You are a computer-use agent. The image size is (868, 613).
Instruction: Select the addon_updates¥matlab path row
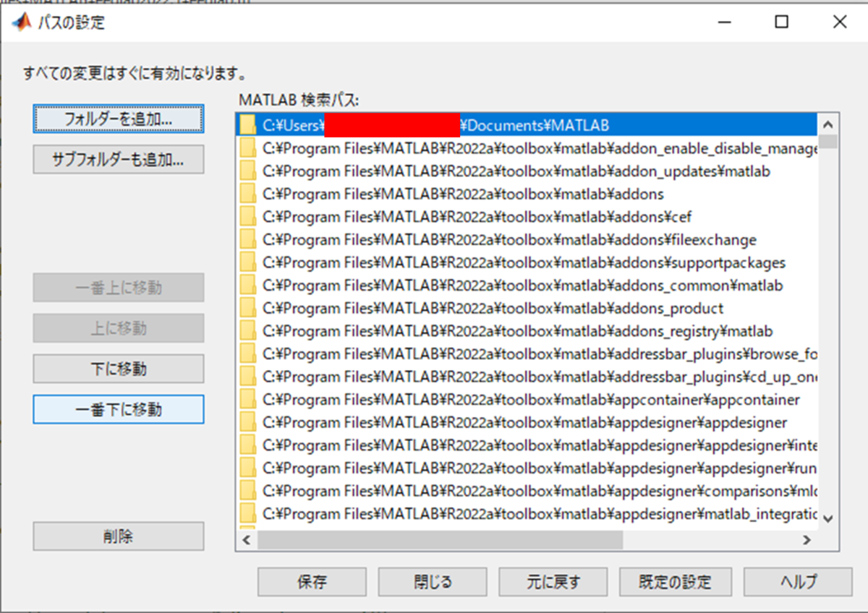[x=528, y=171]
